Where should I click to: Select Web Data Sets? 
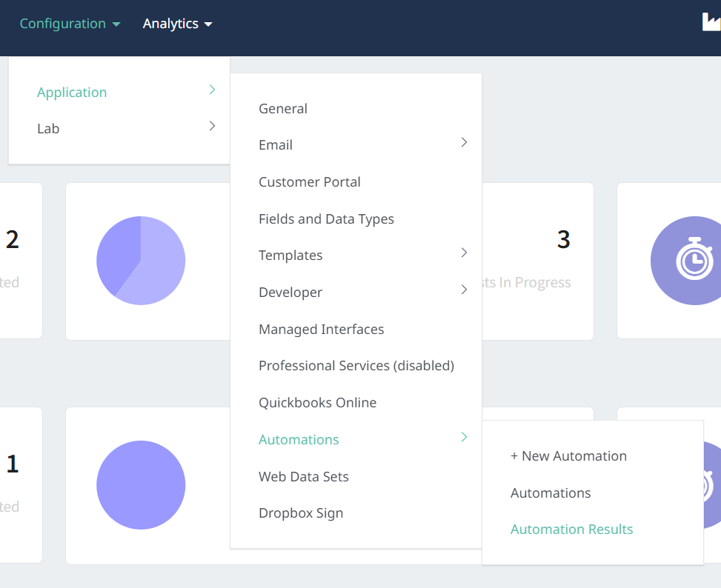pos(303,477)
